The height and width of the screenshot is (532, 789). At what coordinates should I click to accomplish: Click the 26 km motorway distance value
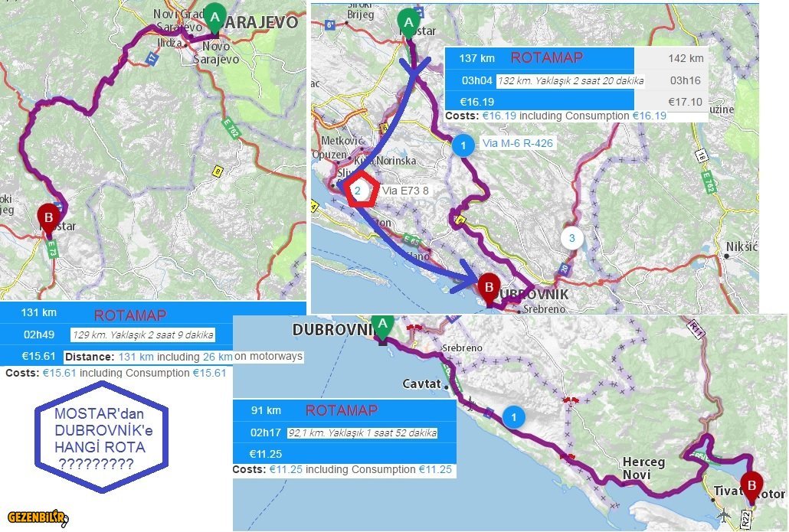click(x=218, y=357)
